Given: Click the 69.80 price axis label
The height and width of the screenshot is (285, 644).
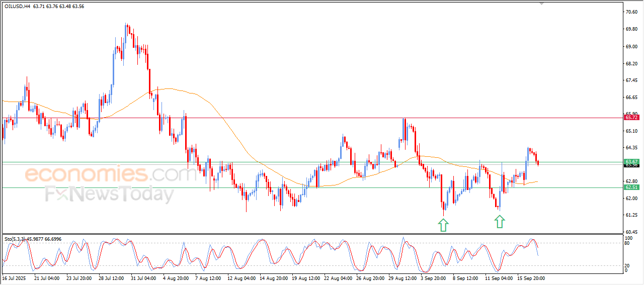Looking at the screenshot, I should pos(631,29).
